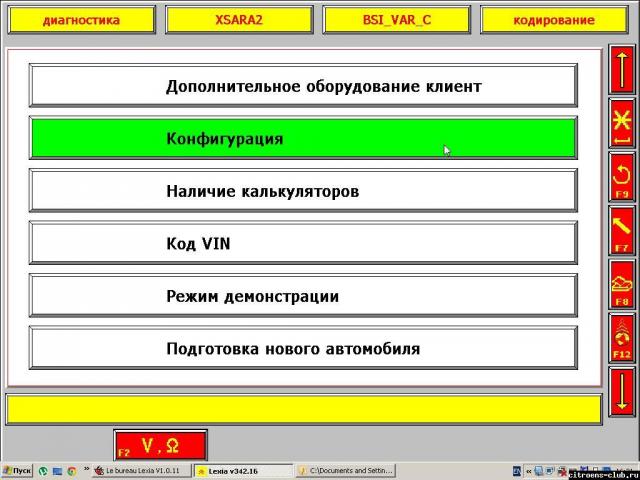
Task: Click the yellow status message bar
Action: pyautogui.click(x=304, y=409)
